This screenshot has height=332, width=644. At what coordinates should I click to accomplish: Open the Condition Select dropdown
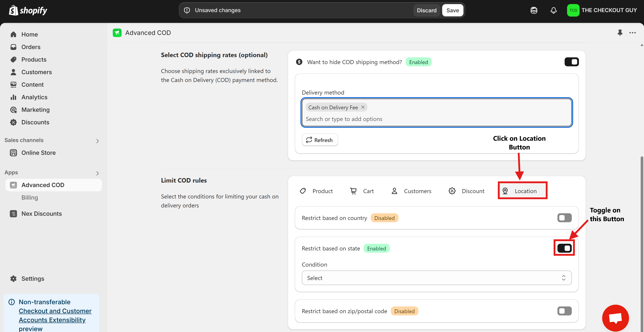click(x=436, y=278)
